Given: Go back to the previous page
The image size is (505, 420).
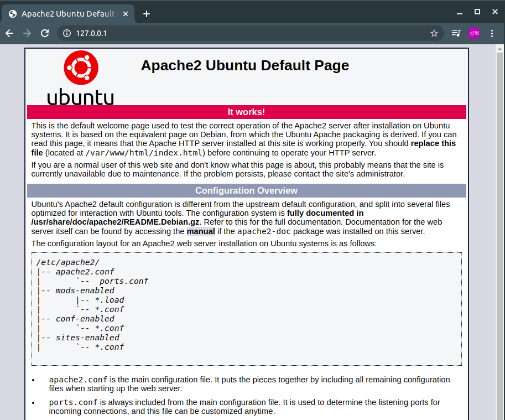Looking at the screenshot, I should point(9,33).
